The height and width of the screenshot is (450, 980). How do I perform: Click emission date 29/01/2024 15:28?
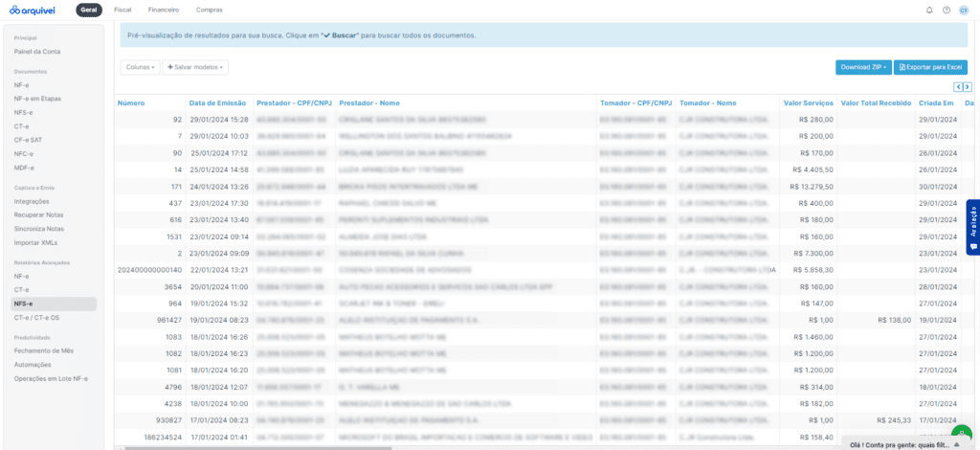219,120
